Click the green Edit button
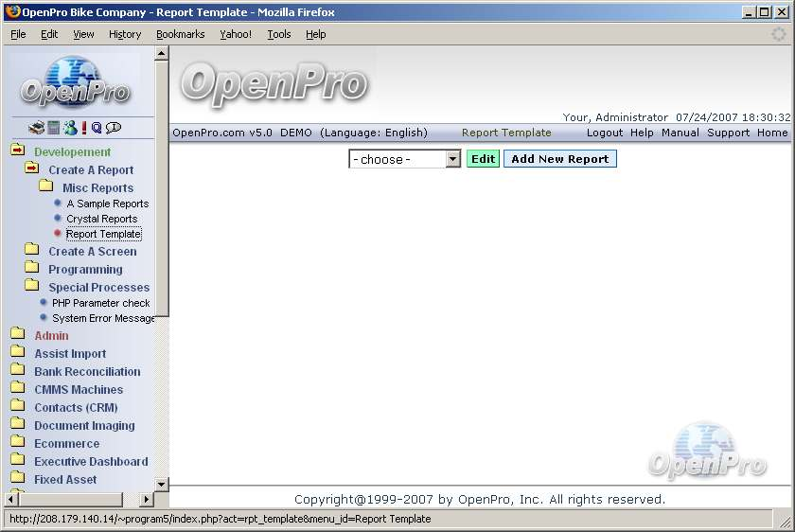 483,159
